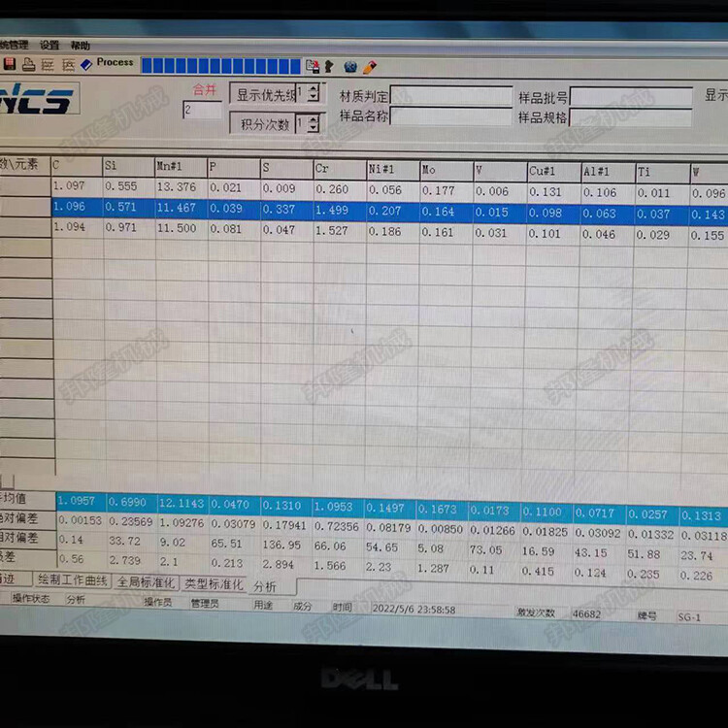The image size is (728, 728).
Task: Click the 激发次数 value 46682
Action: 587,613
